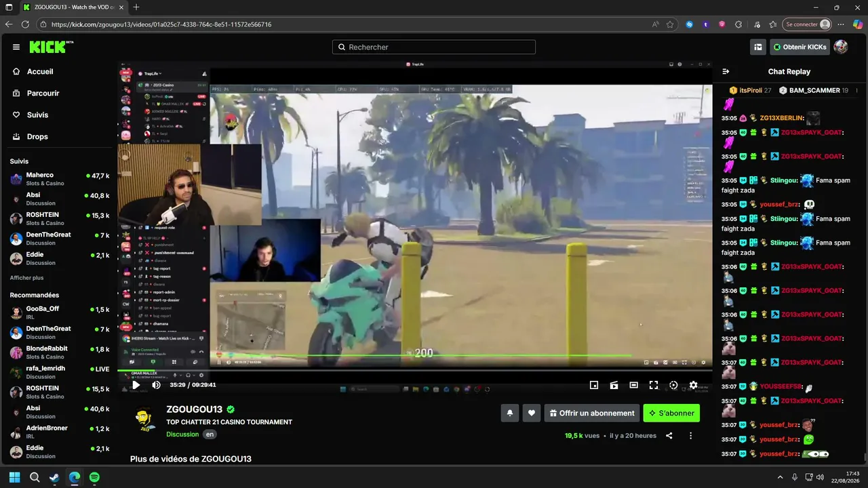
Task: Enter fullscreen video mode
Action: [x=654, y=385]
